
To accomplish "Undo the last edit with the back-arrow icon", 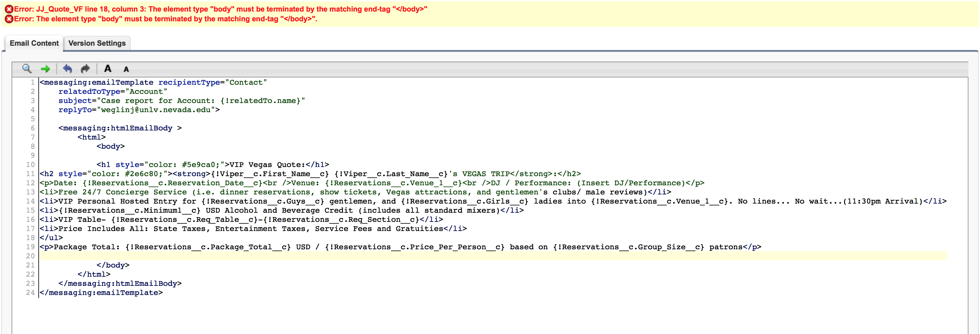I will 67,69.
